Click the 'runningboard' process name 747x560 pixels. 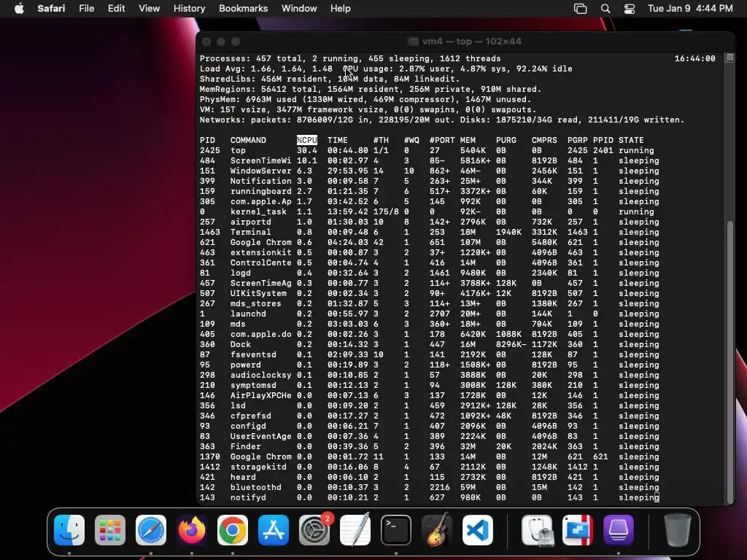260,191
